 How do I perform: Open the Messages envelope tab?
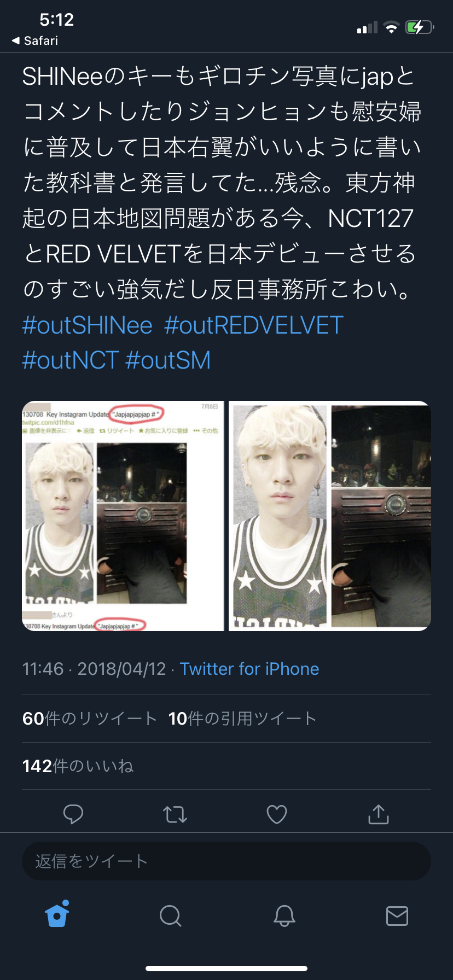[397, 915]
